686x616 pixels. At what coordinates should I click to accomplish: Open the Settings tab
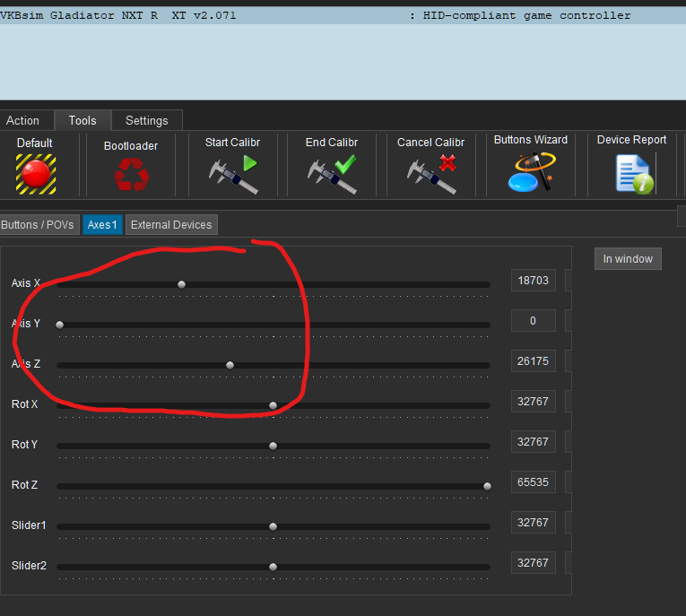pos(147,120)
